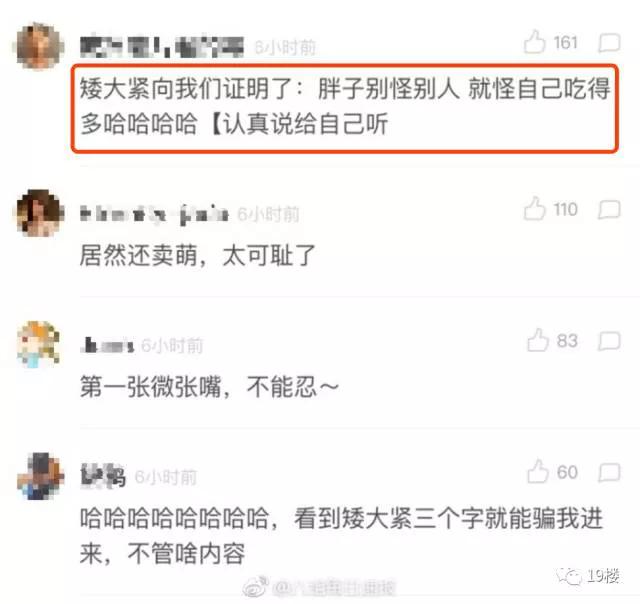Screen dimensions: 640x604
Task: Open comment 第一张微张嘴，不能忍
Action: (x=209, y=387)
